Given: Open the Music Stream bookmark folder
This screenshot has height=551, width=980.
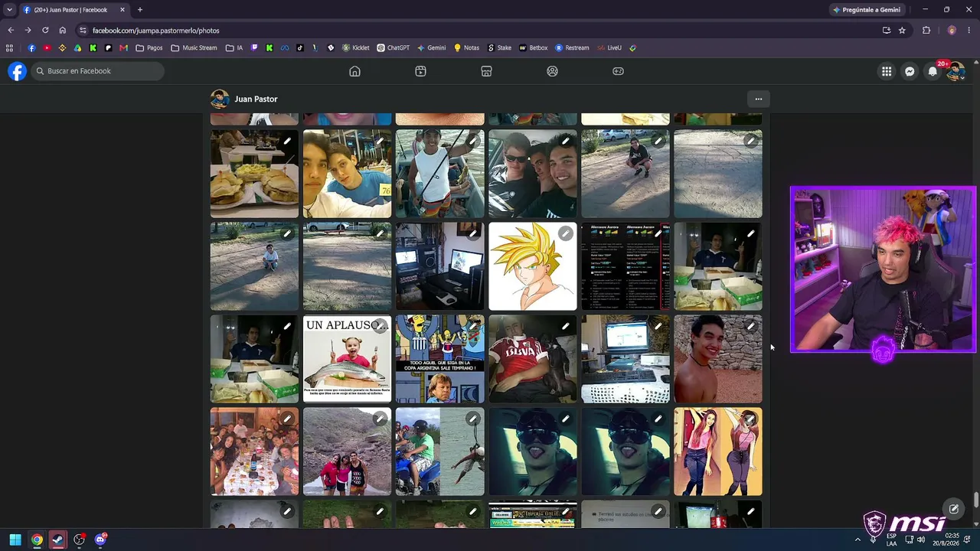Looking at the screenshot, I should 194,47.
